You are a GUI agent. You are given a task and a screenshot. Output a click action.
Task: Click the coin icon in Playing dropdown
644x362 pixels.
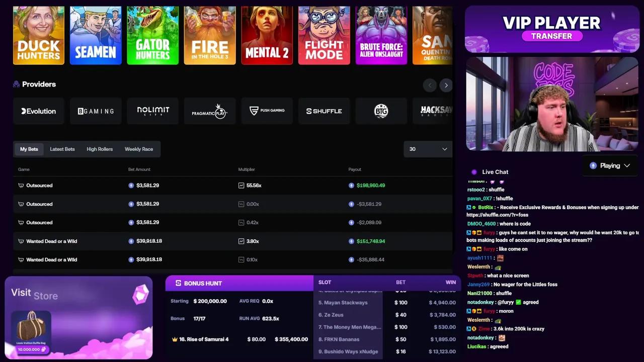pyautogui.click(x=593, y=165)
